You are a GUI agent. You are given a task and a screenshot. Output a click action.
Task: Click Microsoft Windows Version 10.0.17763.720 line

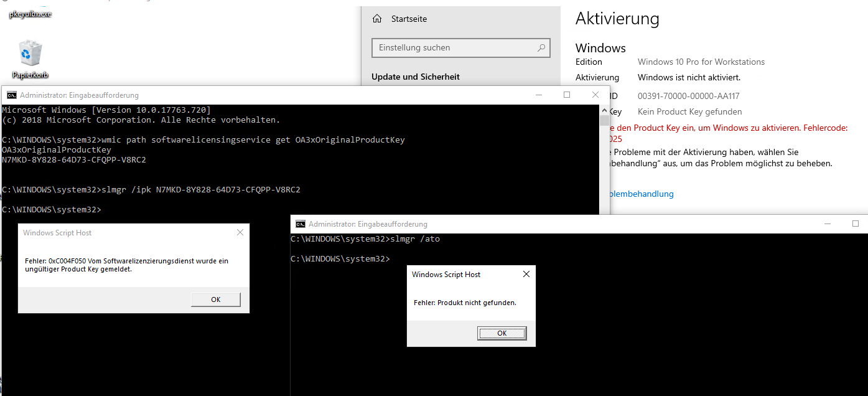tap(106, 110)
